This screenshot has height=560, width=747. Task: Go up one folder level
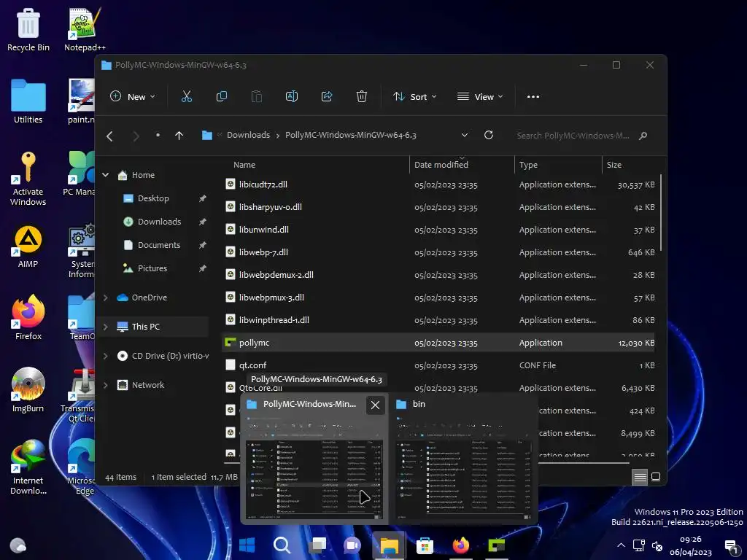pos(179,136)
